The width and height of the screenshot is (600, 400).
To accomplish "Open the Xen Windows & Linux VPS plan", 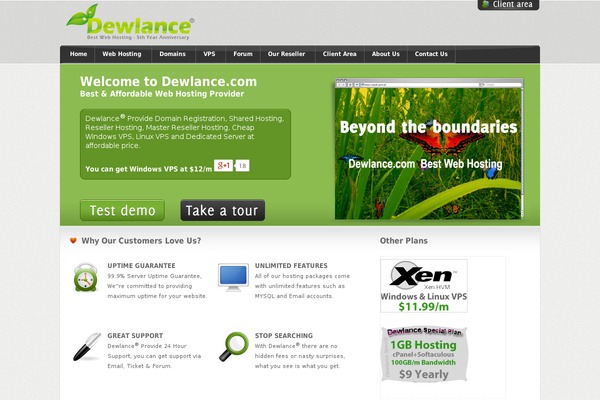I will 424,286.
